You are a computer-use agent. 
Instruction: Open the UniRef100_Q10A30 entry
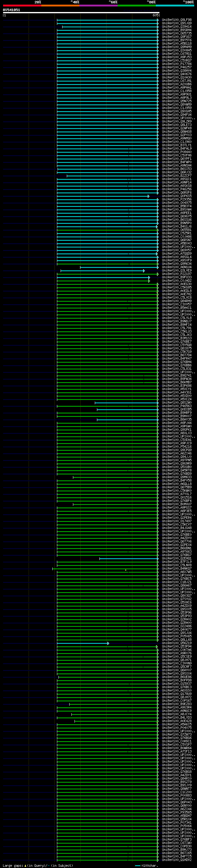click(x=176, y=78)
